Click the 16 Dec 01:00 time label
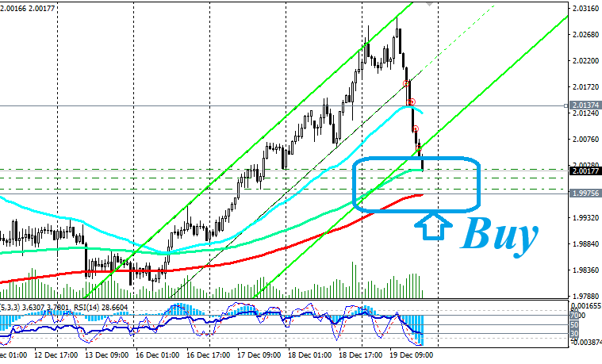The height and width of the screenshot is (364, 602). coord(157,354)
